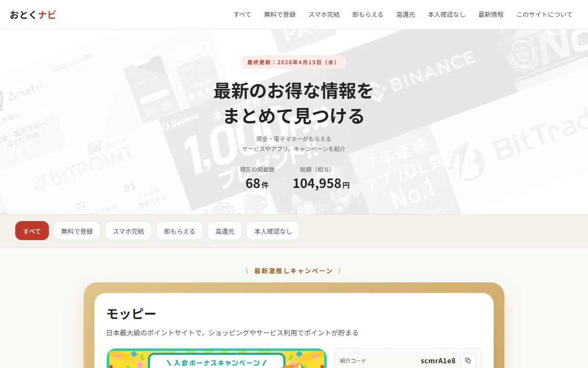
Task: Copy the referral code scmrA1e8
Action: [x=468, y=361]
